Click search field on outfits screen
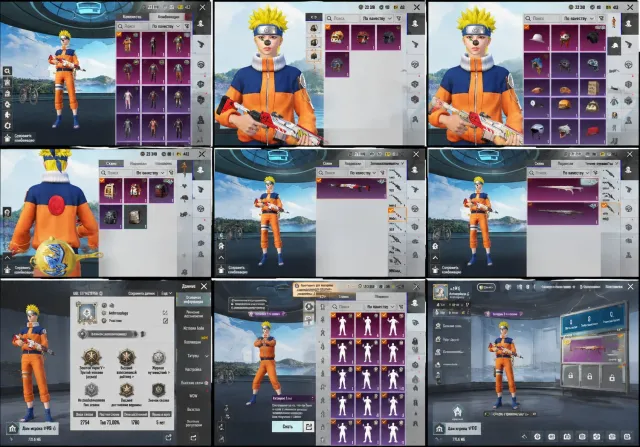This screenshot has width=640, height=447. coord(133,26)
